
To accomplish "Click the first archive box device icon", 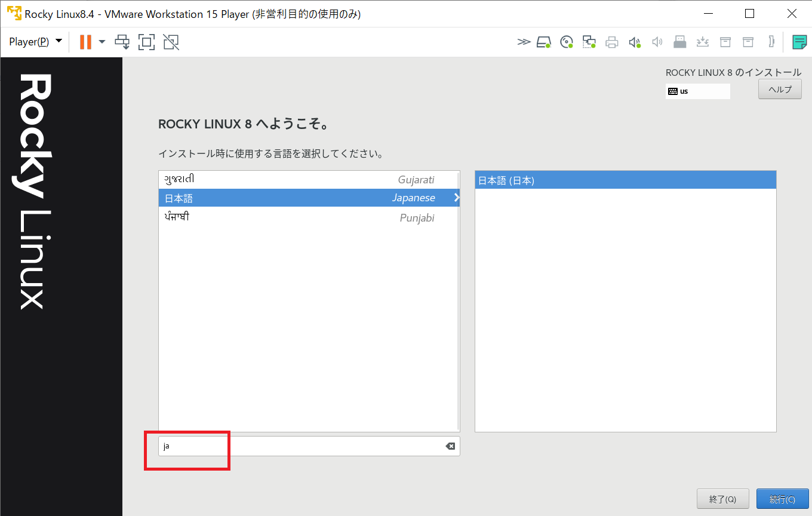I will tap(725, 42).
